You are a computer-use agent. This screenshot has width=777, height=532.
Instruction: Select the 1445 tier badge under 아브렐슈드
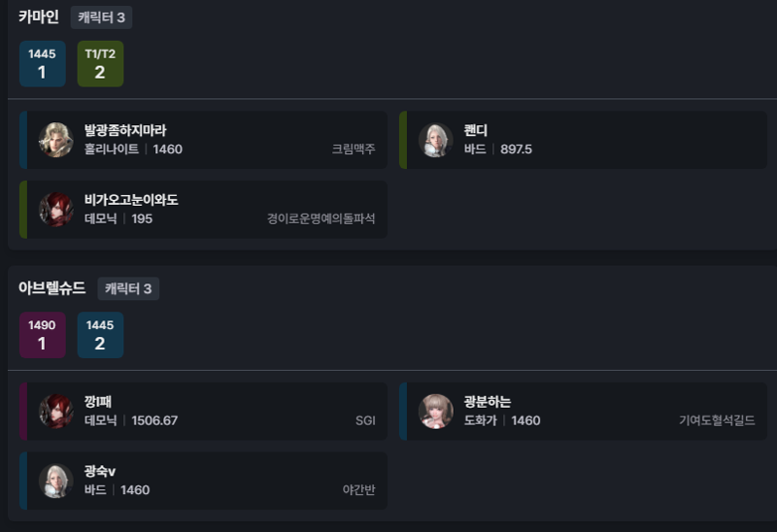[100, 335]
